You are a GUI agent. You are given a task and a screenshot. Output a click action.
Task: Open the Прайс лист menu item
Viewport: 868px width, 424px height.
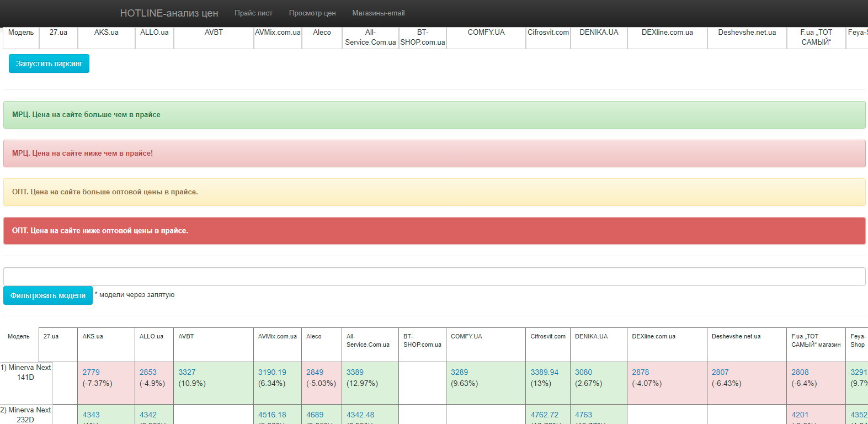pyautogui.click(x=253, y=13)
